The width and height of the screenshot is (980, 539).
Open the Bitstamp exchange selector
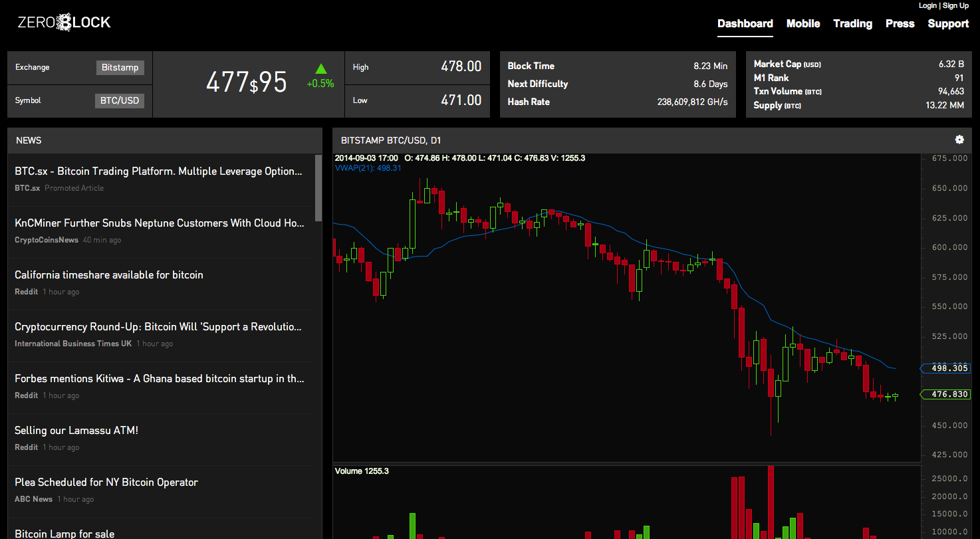pyautogui.click(x=120, y=67)
